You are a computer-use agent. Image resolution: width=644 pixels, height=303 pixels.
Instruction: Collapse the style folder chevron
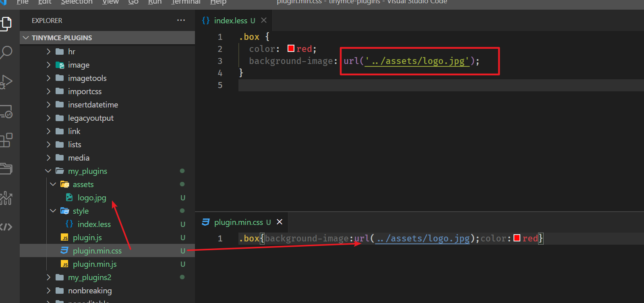tap(53, 211)
